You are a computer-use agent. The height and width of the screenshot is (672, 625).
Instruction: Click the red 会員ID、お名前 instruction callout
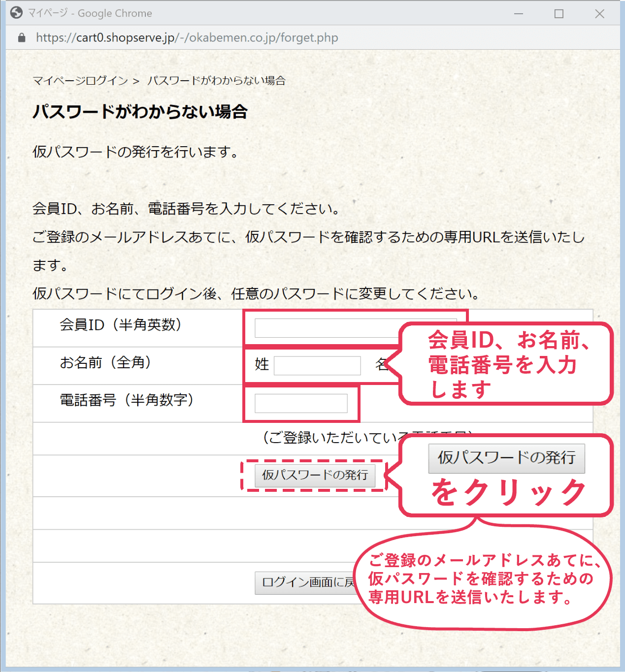507,364
